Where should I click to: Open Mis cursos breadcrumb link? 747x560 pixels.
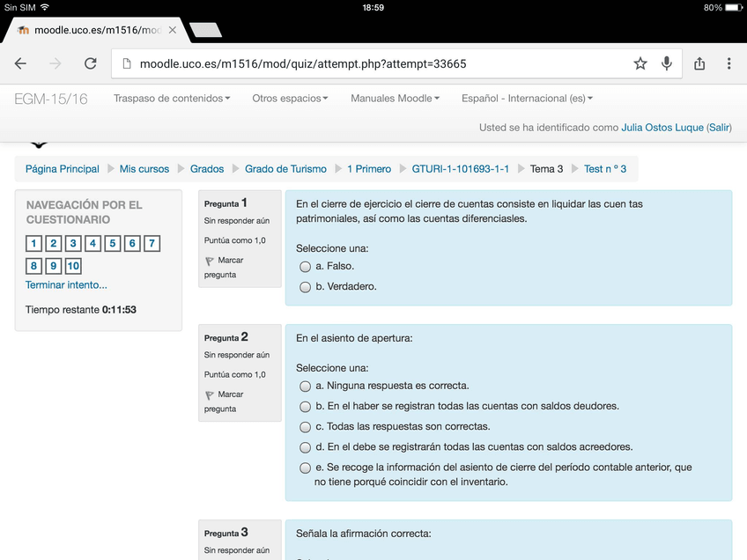coord(144,169)
